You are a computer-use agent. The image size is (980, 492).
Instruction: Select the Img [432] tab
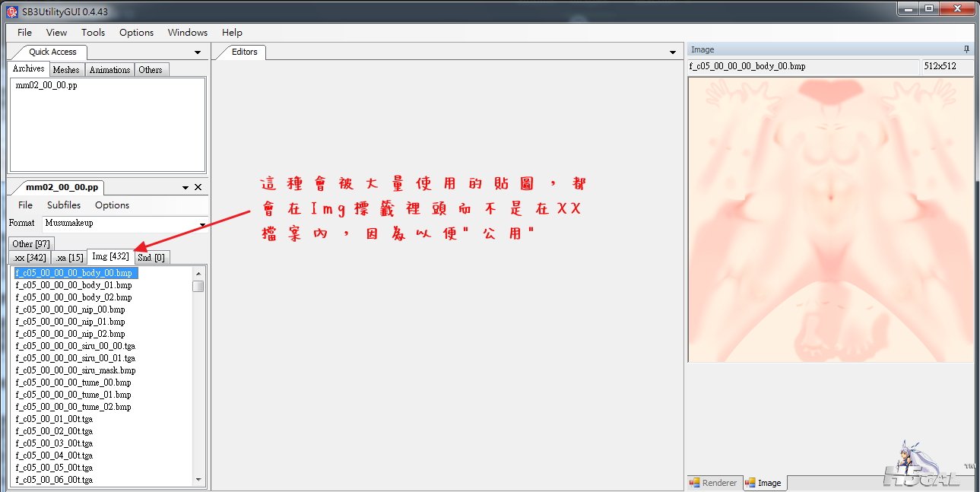[x=110, y=256]
